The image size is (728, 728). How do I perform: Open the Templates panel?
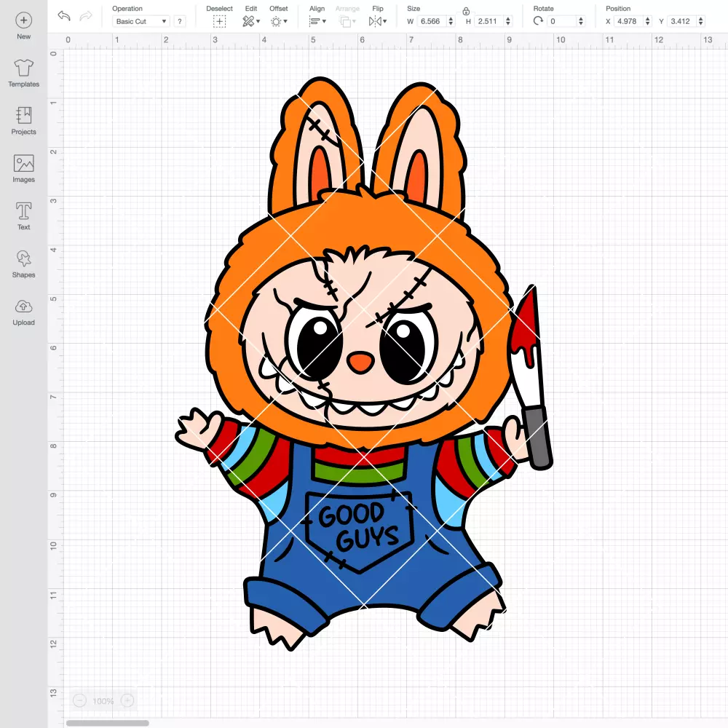pos(24,73)
